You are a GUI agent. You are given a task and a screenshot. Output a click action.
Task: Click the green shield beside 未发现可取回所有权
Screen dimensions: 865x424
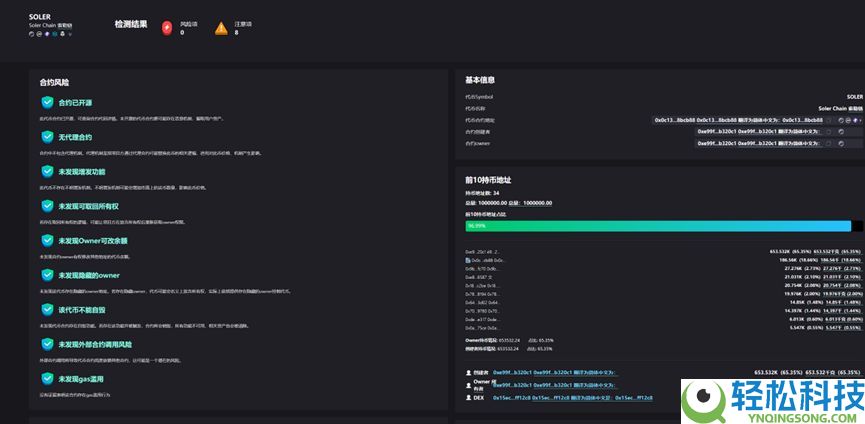click(x=47, y=206)
